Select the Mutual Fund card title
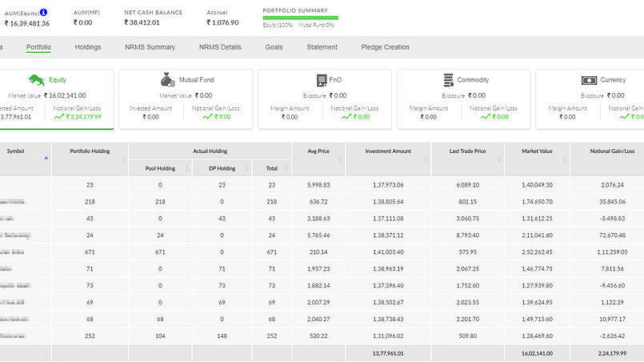 point(196,80)
